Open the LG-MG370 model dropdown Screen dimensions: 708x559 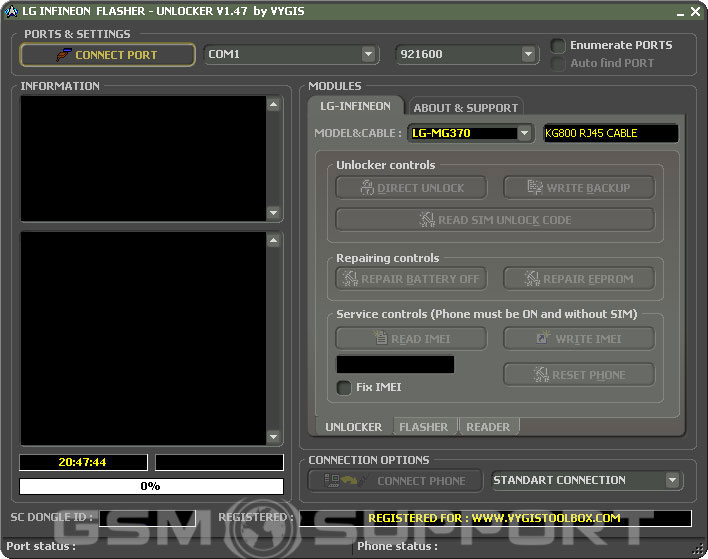[470, 133]
